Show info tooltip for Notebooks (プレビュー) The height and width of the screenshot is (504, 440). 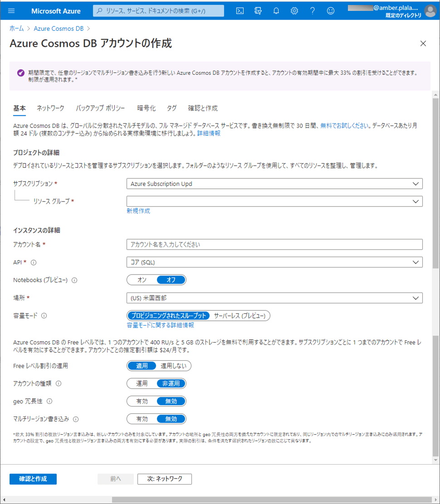[x=74, y=280]
